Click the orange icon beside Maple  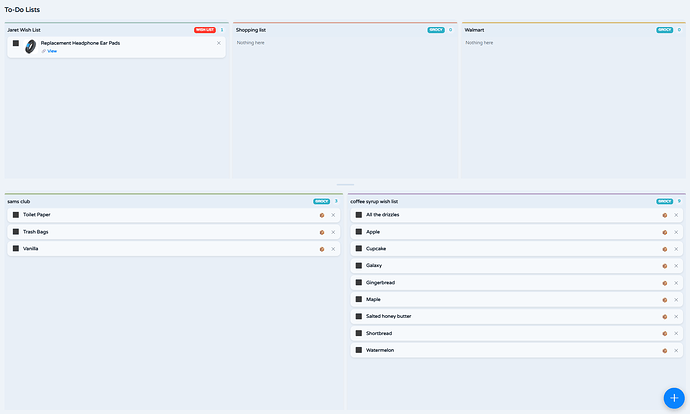(664, 300)
